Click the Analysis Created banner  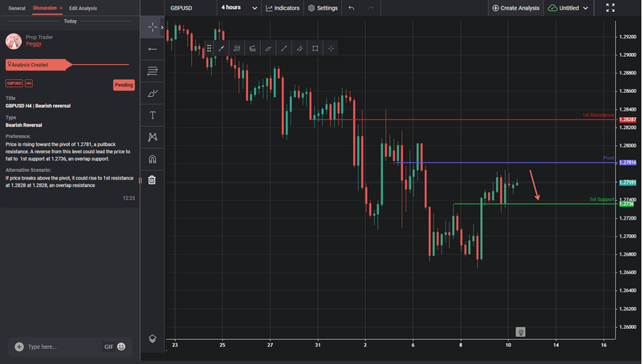tap(39, 65)
